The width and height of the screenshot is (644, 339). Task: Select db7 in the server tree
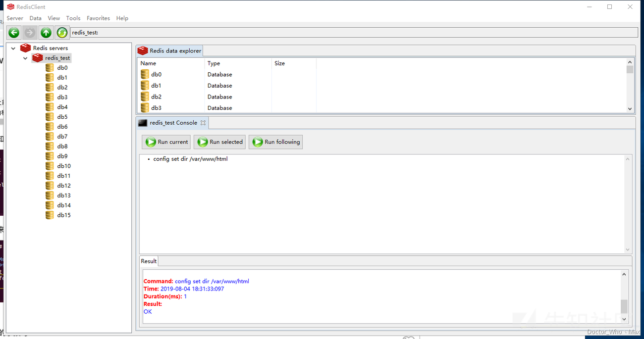(x=62, y=137)
